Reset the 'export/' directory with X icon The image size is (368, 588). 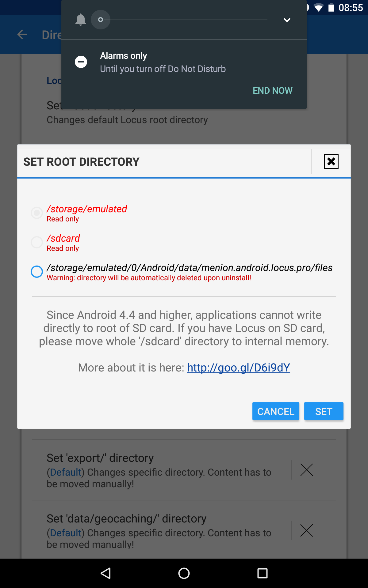306,470
